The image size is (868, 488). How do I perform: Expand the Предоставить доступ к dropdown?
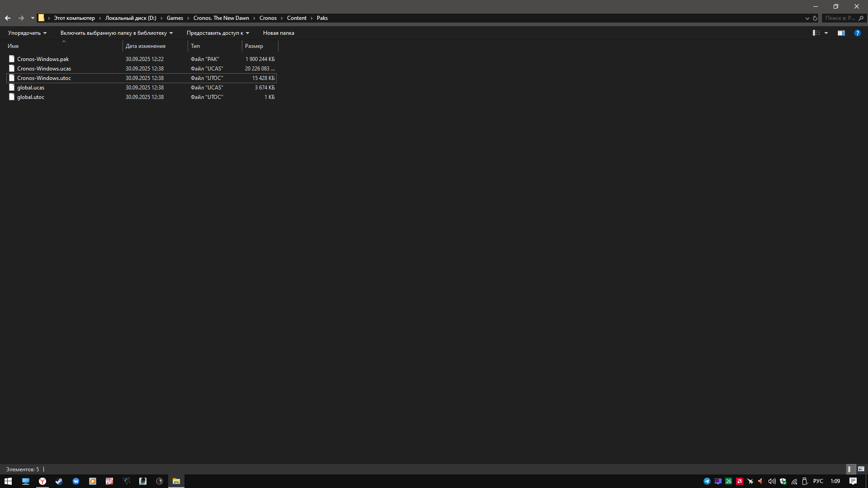(218, 33)
